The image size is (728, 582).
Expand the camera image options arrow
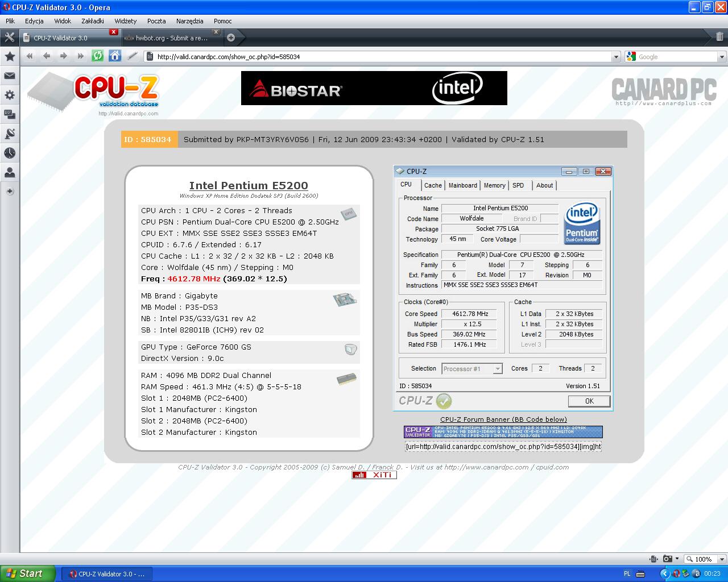tap(677, 559)
